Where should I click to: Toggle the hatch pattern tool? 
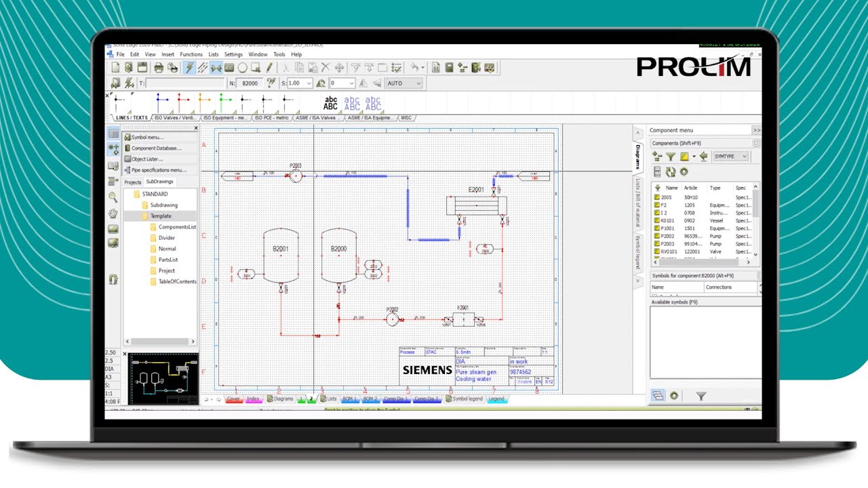[x=203, y=68]
